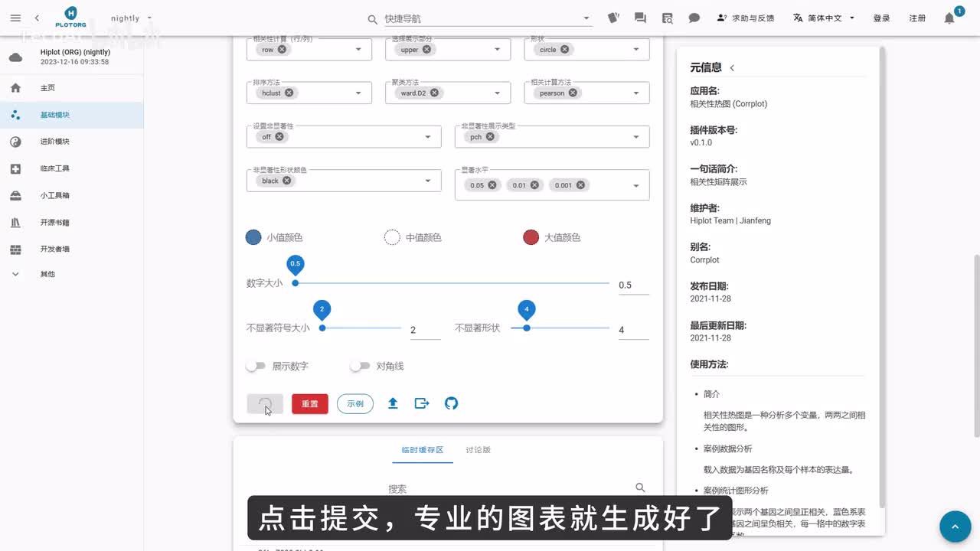Viewport: 980px width, 551px height.
Task: Toggle the 展示数字 switch
Action: [255, 367]
